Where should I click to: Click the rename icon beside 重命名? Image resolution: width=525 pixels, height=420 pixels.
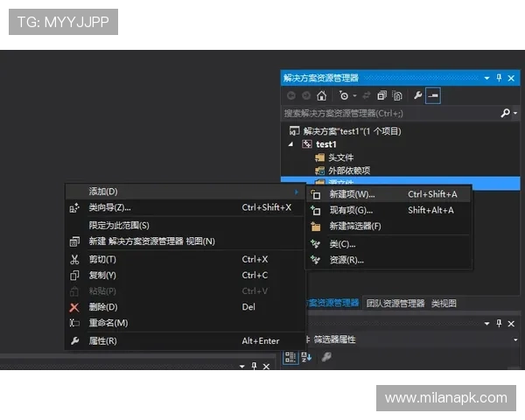point(74,323)
